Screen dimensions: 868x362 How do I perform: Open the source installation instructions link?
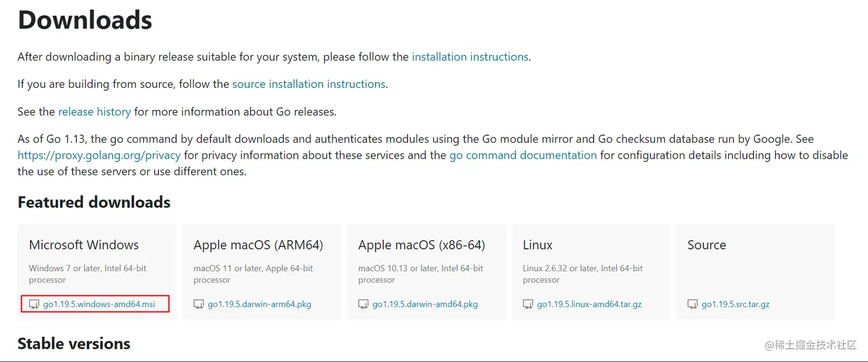(x=309, y=84)
